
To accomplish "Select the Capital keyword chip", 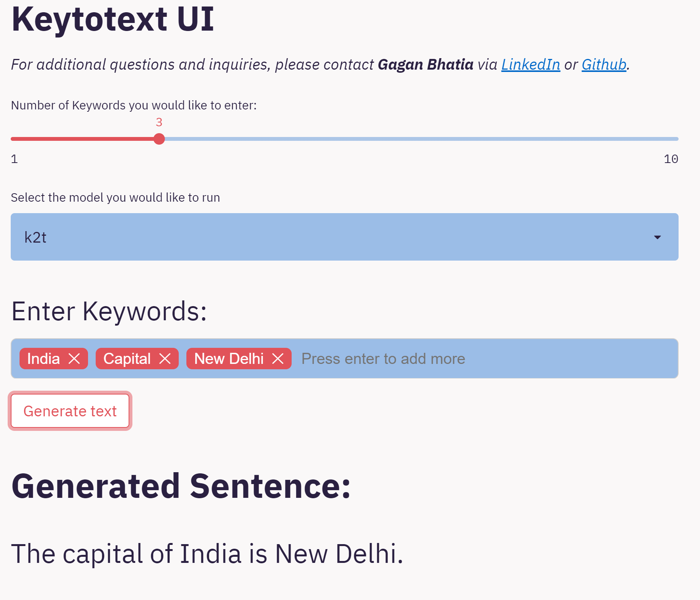I will [127, 359].
